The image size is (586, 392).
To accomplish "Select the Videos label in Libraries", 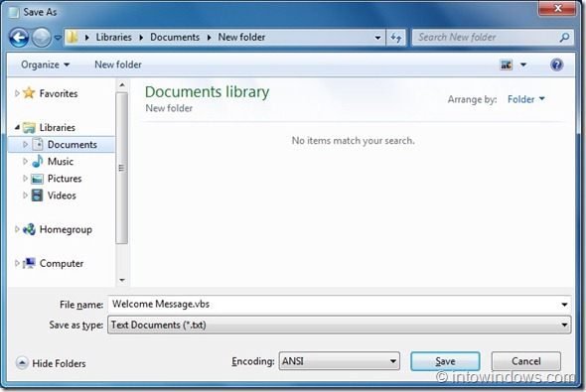I will 62,196.
